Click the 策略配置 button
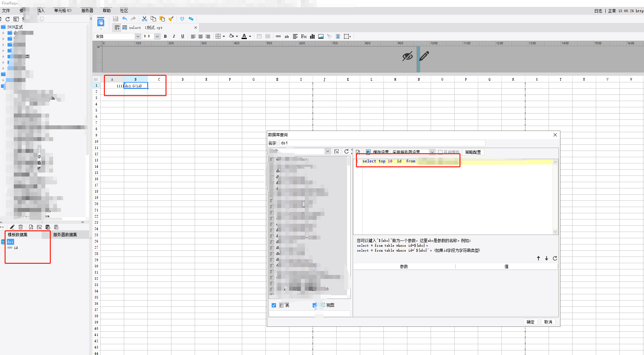The width and height of the screenshot is (644, 355). (473, 152)
